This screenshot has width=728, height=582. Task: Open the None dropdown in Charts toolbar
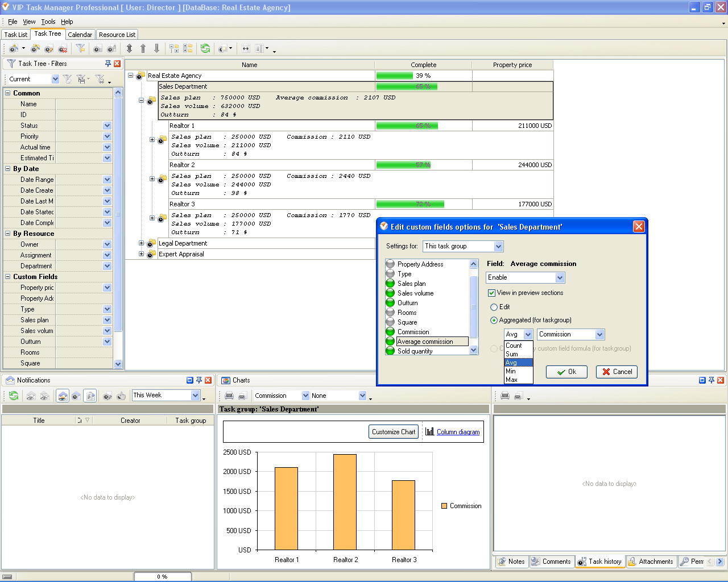pyautogui.click(x=362, y=396)
